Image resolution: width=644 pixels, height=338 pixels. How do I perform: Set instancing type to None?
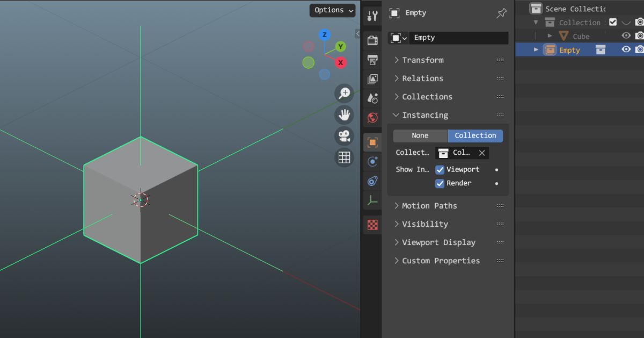tap(420, 136)
